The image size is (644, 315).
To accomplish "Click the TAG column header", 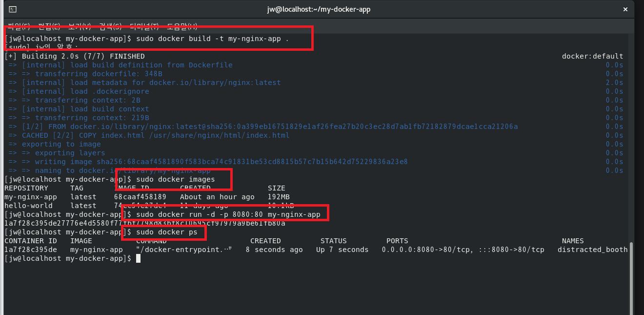I will click(x=77, y=188).
